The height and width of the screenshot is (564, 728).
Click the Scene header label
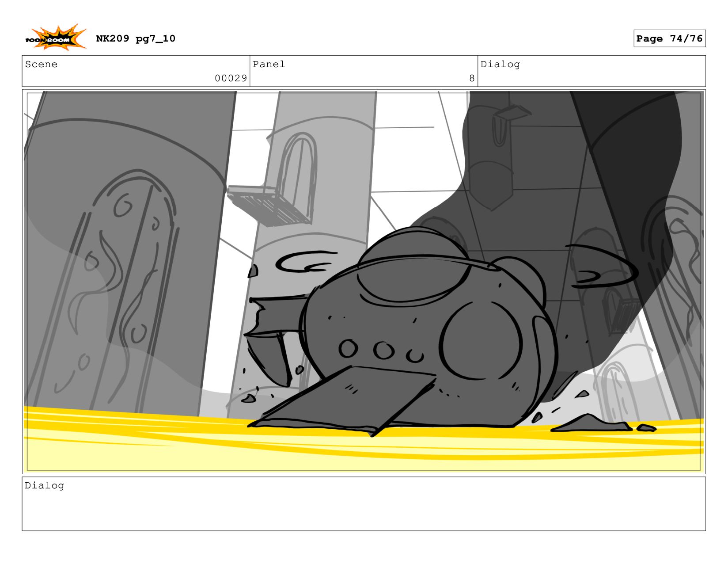coord(41,64)
